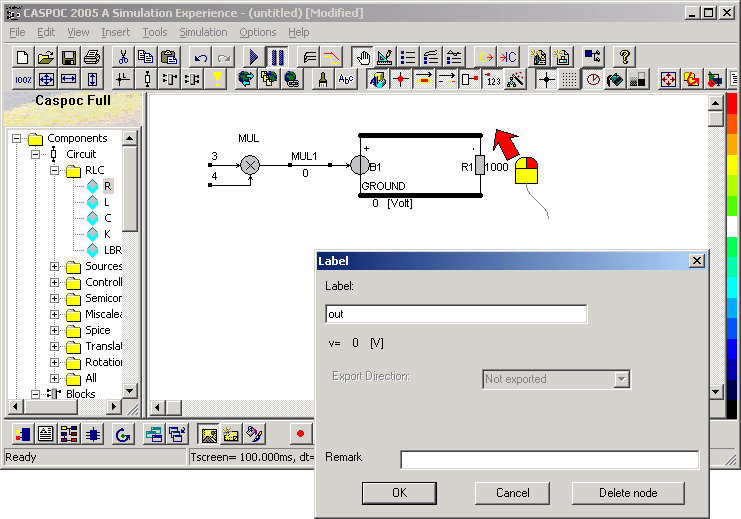
Task: Select the L inductor component in tree
Action: (106, 202)
